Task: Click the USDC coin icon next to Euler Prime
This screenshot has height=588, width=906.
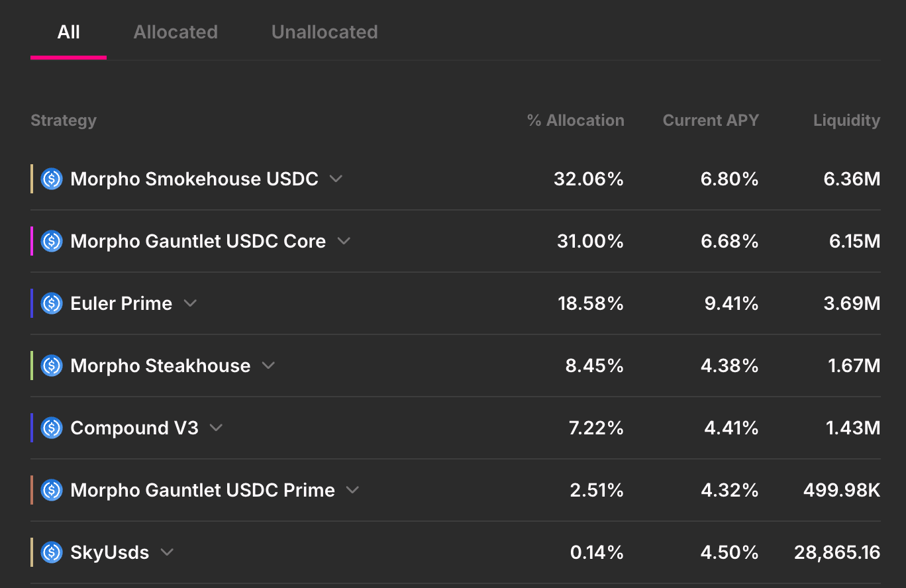Action: [x=52, y=303]
